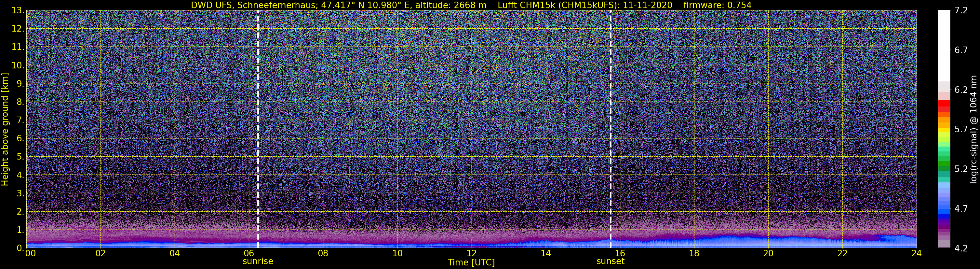Click the height axis tick label 6
This screenshot has height=269, width=980.
click(20, 138)
